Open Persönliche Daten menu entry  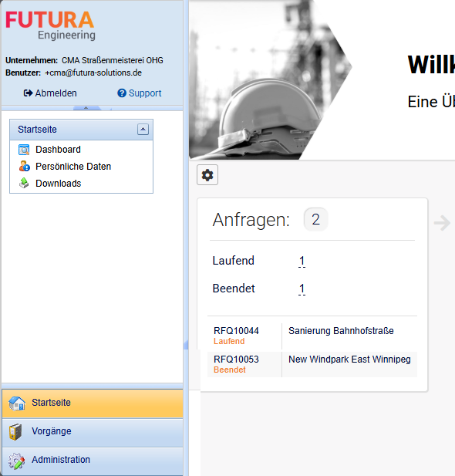(x=73, y=167)
